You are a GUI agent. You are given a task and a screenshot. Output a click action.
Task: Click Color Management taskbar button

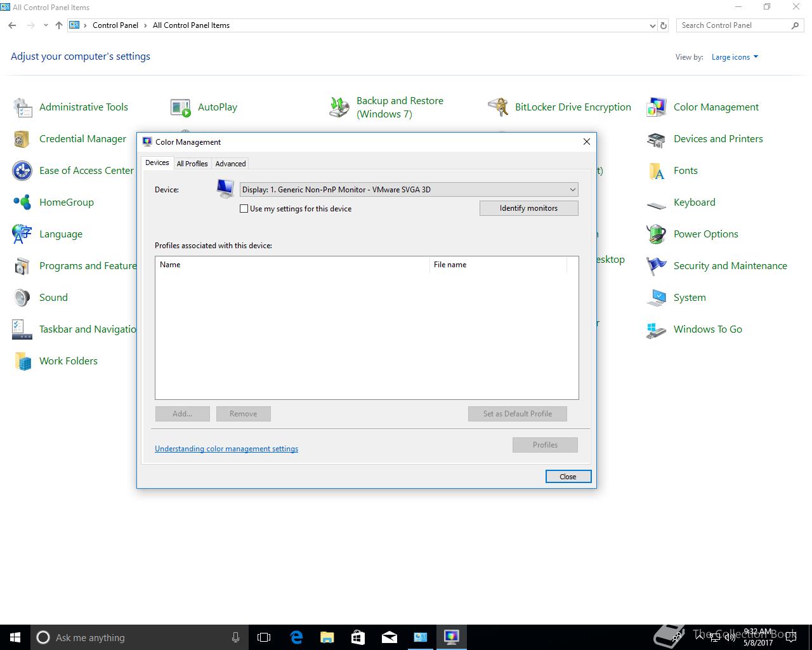[x=452, y=637]
